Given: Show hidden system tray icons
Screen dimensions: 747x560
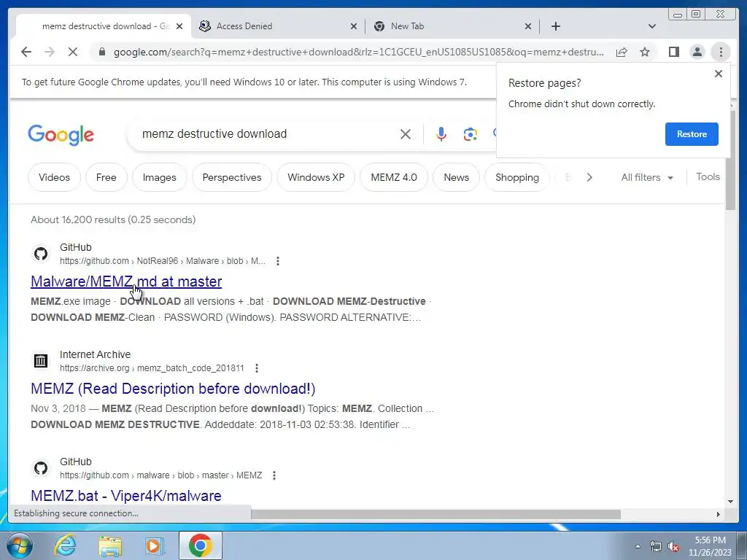Looking at the screenshot, I should coord(638,546).
